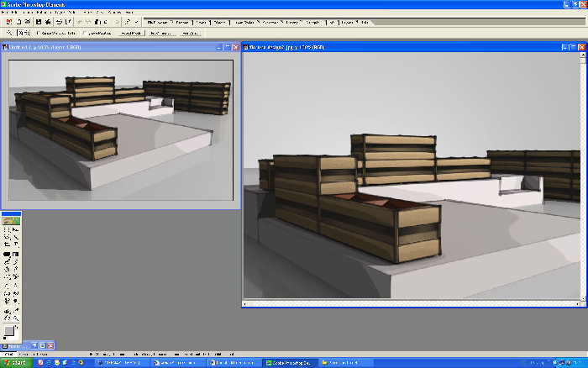Click the Windows Start button
588x368 pixels.
[x=16, y=363]
